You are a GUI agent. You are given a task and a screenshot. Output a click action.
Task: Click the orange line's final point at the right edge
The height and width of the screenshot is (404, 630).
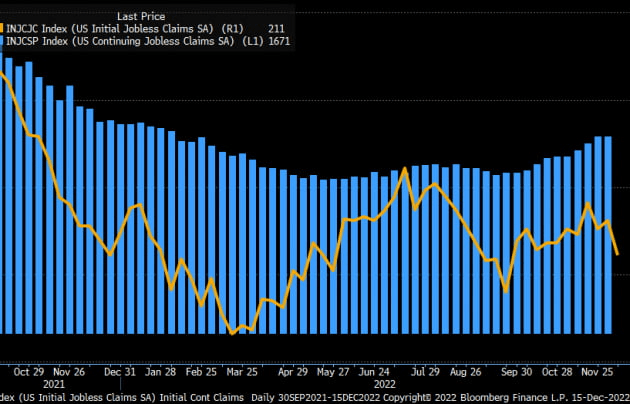point(617,254)
